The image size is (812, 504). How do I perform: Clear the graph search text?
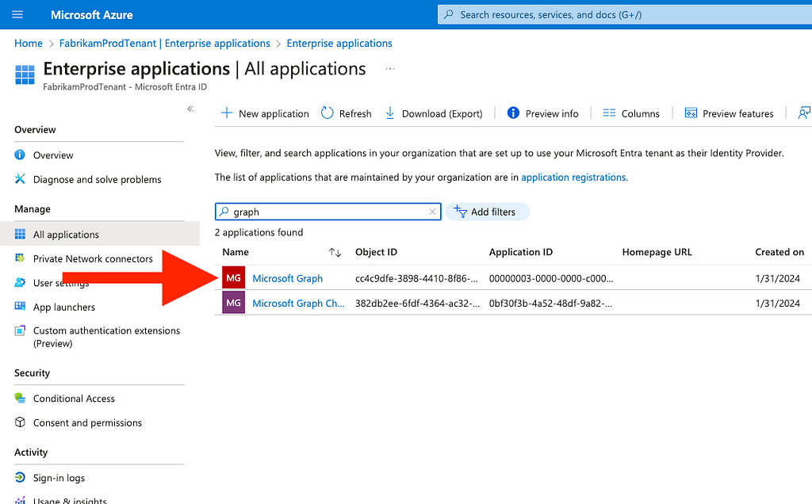[432, 212]
